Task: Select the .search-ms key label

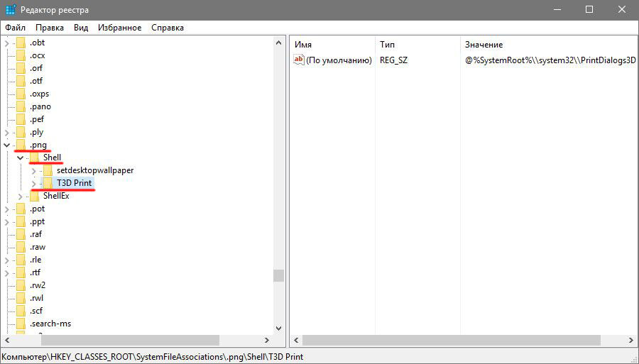Action: click(50, 324)
